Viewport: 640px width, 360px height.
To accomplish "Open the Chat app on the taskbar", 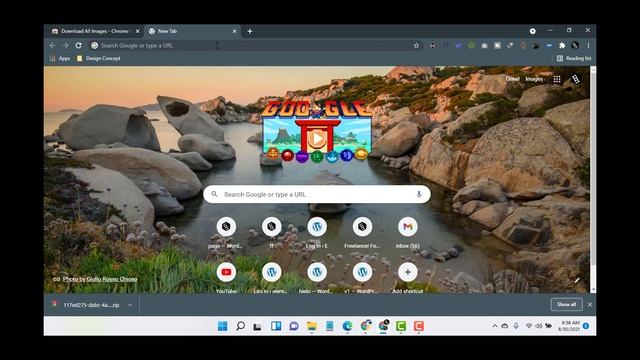I will [294, 326].
